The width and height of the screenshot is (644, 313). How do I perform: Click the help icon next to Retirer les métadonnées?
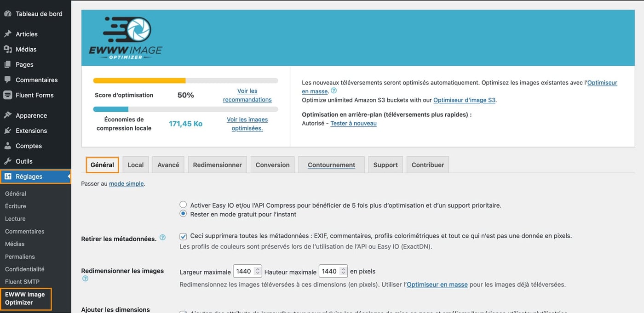162,237
